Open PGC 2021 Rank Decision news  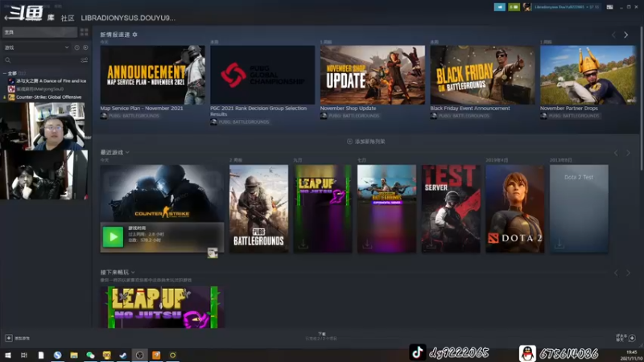pos(262,75)
